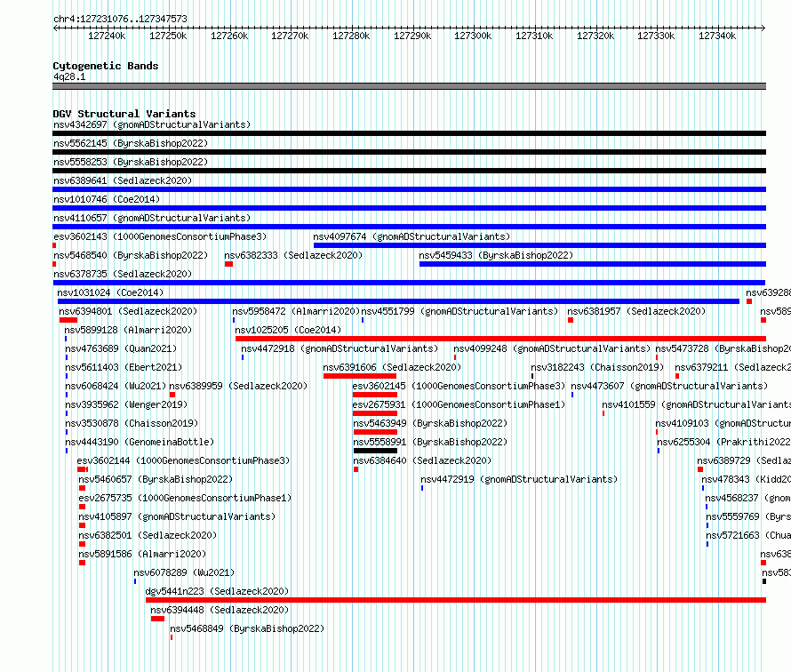Click the nsv4099248 gnomAD label
This screenshot has height=672, width=791.
[x=552, y=348]
